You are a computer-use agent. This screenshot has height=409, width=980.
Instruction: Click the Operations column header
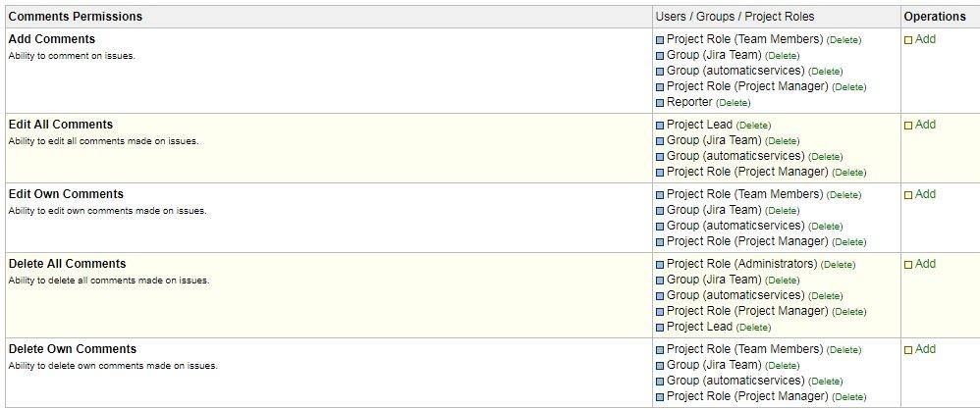[x=935, y=17]
